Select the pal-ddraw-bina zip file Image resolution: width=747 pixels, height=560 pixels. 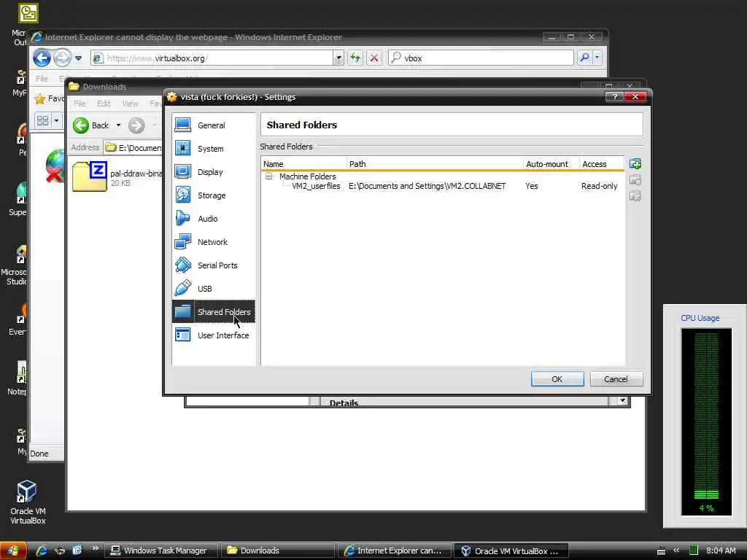pos(117,176)
